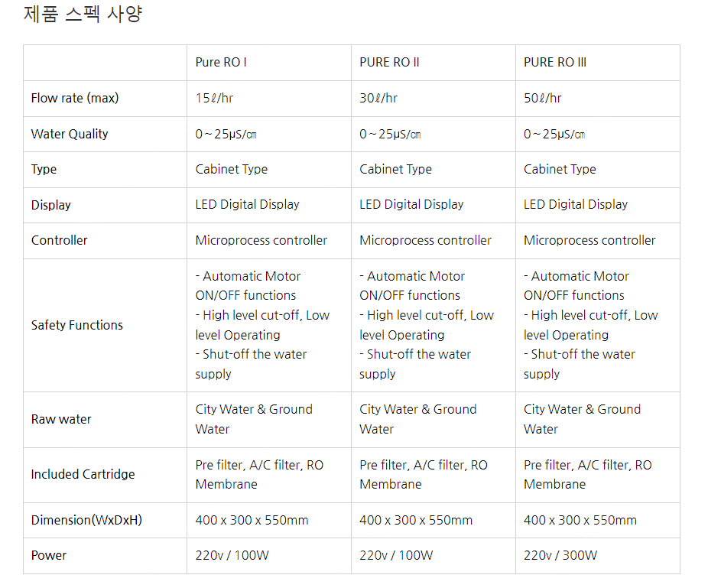
Task: Select the Included Cartridge row label
Action: [83, 474]
